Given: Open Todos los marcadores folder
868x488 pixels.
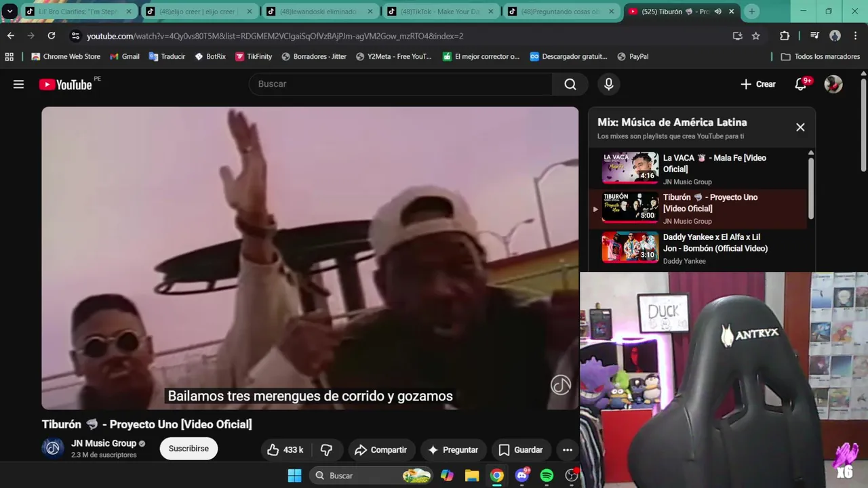Looking at the screenshot, I should pos(819,57).
